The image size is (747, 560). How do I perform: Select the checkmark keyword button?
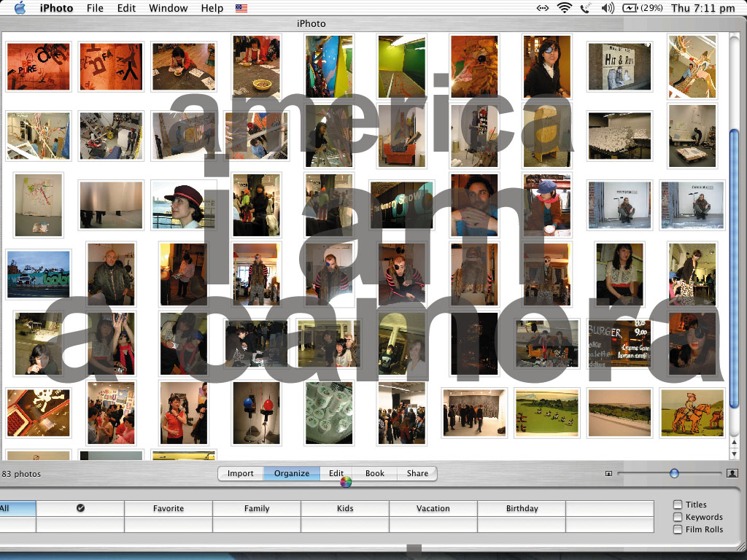[x=80, y=508]
